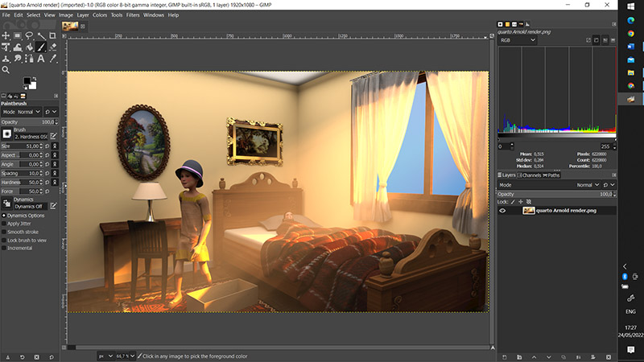Open the paint Mode Normal dropdown

pos(29,112)
